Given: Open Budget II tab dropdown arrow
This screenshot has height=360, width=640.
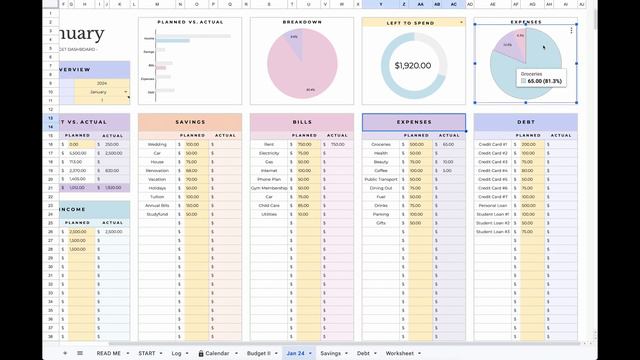Looking at the screenshot, I should pyautogui.click(x=276, y=353).
